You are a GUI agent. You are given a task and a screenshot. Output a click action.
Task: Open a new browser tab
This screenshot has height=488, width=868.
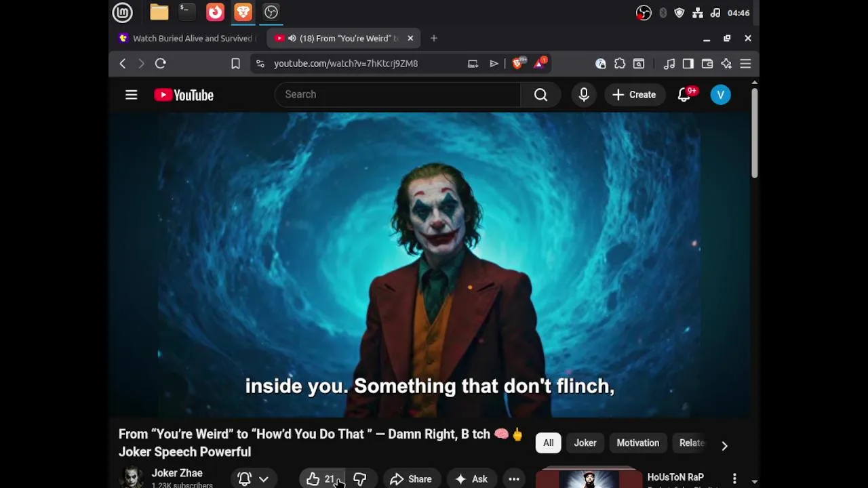(434, 39)
